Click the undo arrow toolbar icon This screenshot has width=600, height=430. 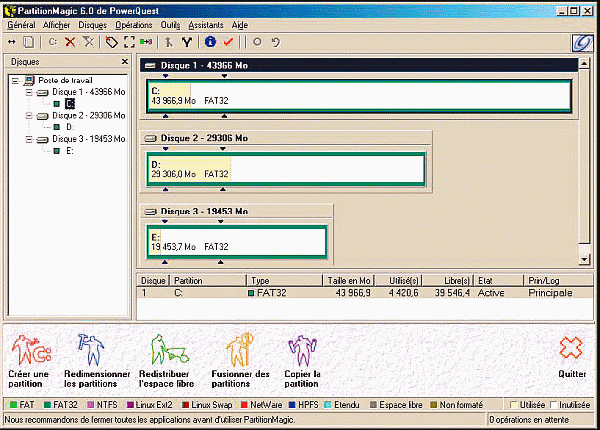coord(275,42)
